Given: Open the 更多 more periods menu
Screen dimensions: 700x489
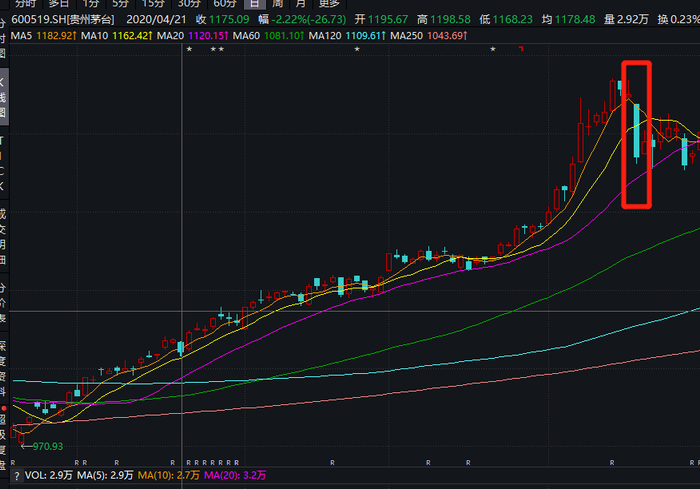Looking at the screenshot, I should click(x=329, y=4).
